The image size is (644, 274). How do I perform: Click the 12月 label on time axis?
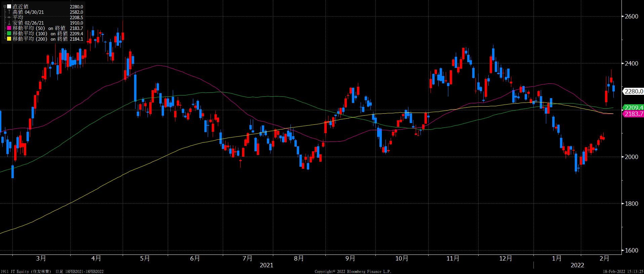(x=506, y=258)
